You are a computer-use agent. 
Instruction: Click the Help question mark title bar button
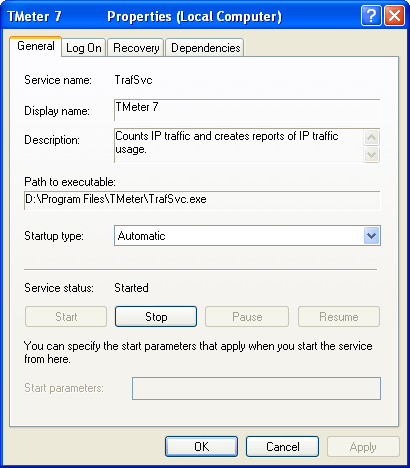pyautogui.click(x=371, y=15)
